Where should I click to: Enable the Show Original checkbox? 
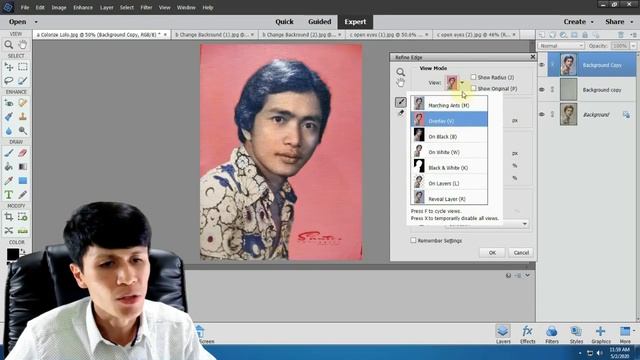(473, 88)
